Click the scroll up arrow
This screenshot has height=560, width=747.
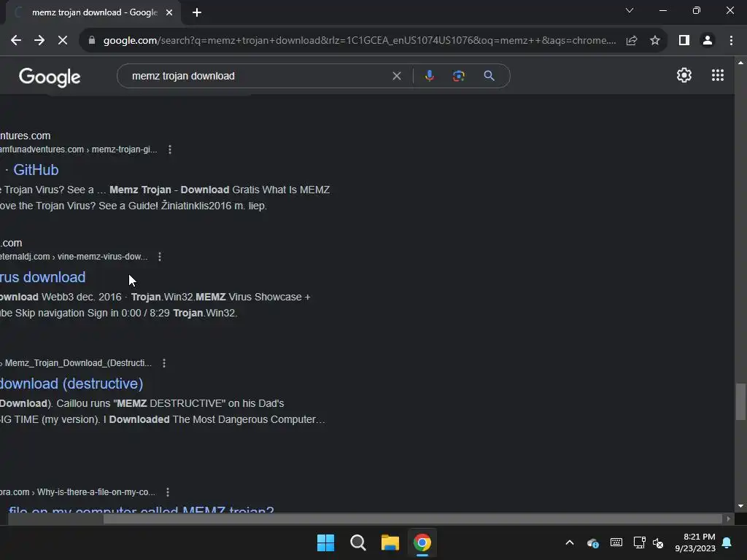(740, 63)
